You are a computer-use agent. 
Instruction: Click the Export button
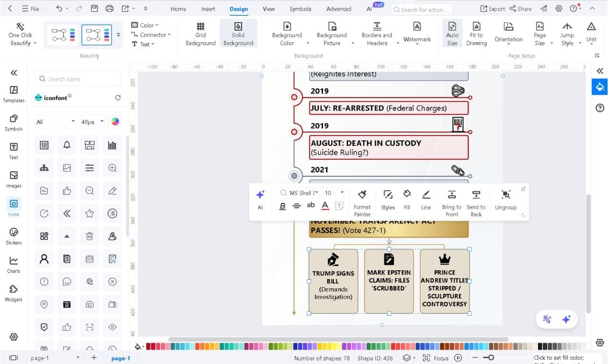[x=492, y=8]
